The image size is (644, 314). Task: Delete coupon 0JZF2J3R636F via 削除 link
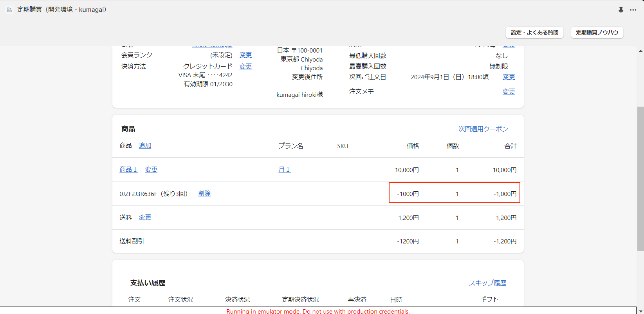[x=204, y=193]
